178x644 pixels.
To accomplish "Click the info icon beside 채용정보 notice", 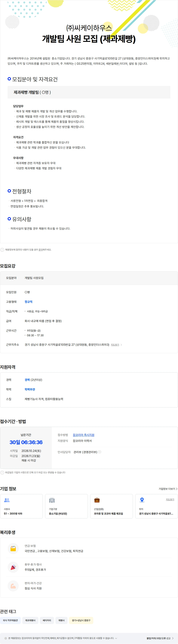I will click(2, 249).
